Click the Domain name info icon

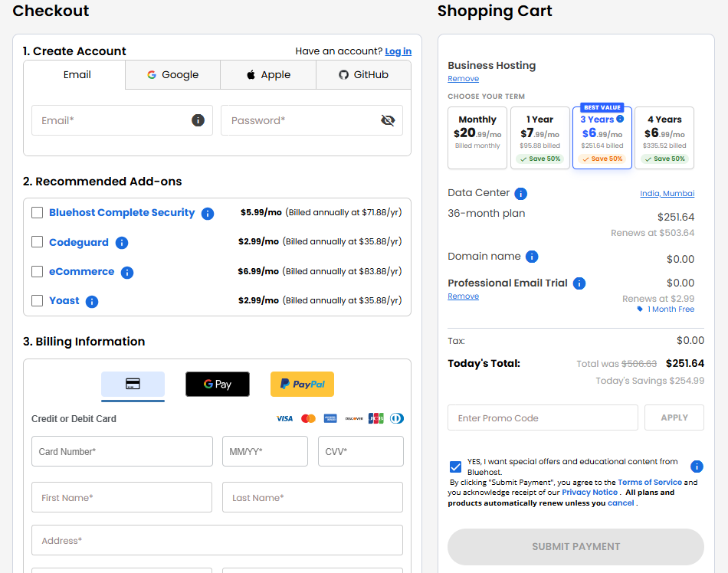point(532,257)
